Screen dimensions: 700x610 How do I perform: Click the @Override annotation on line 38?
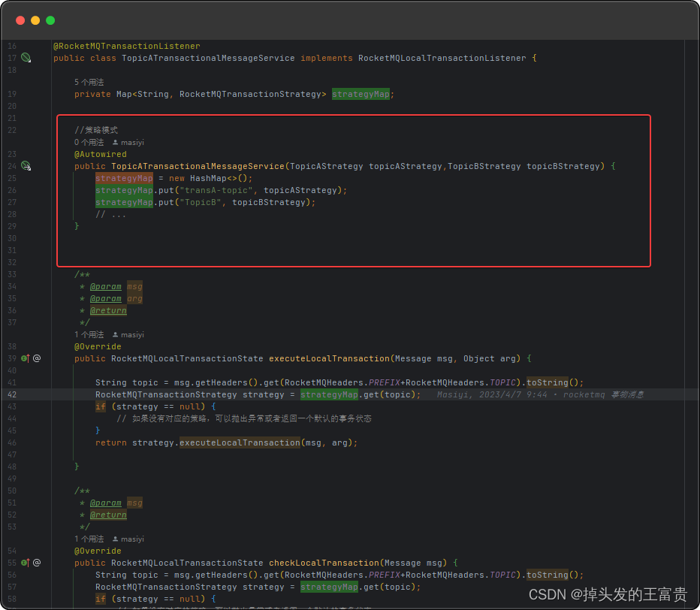(x=98, y=346)
